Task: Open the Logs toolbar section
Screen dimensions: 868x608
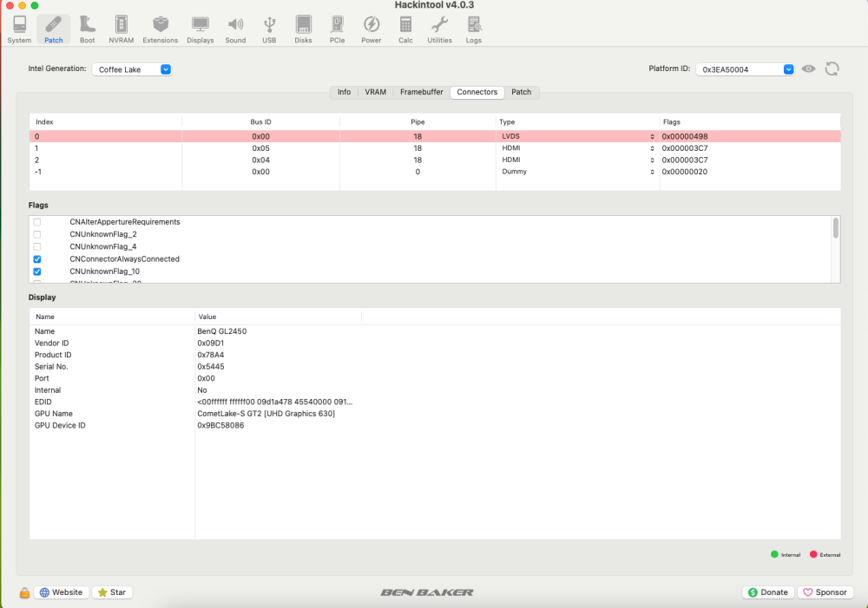Action: (x=474, y=29)
